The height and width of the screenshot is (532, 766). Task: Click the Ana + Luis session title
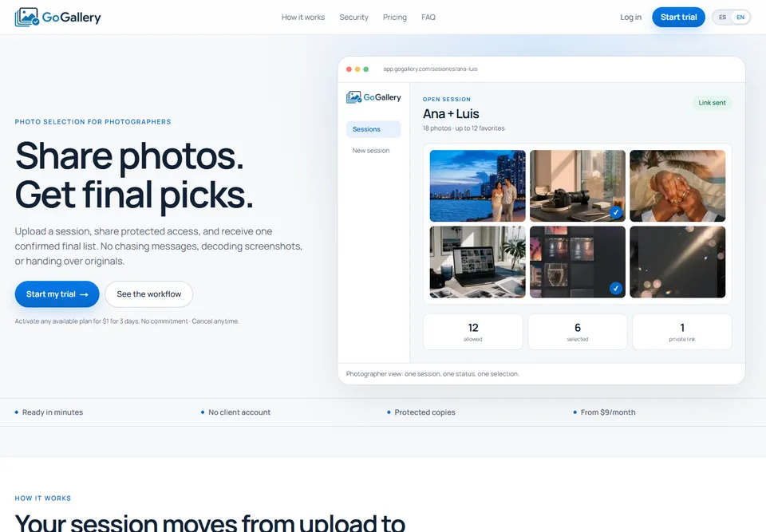click(451, 114)
